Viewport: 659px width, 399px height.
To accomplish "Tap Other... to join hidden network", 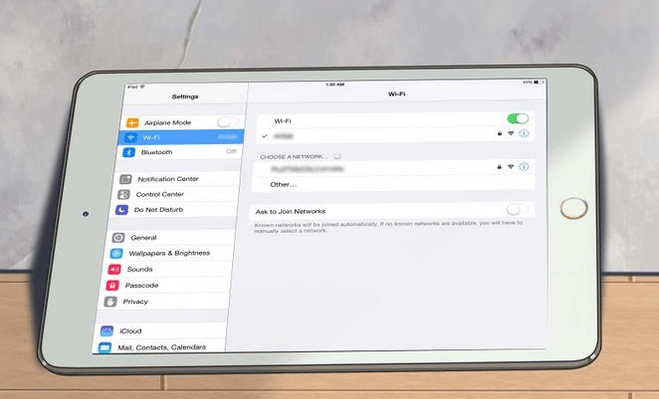I will [393, 184].
